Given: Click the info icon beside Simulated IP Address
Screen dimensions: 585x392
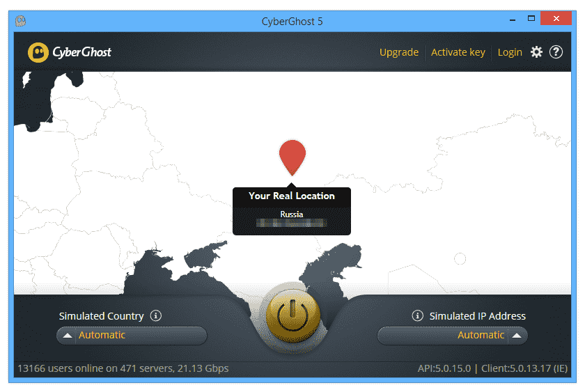Looking at the screenshot, I should (418, 316).
